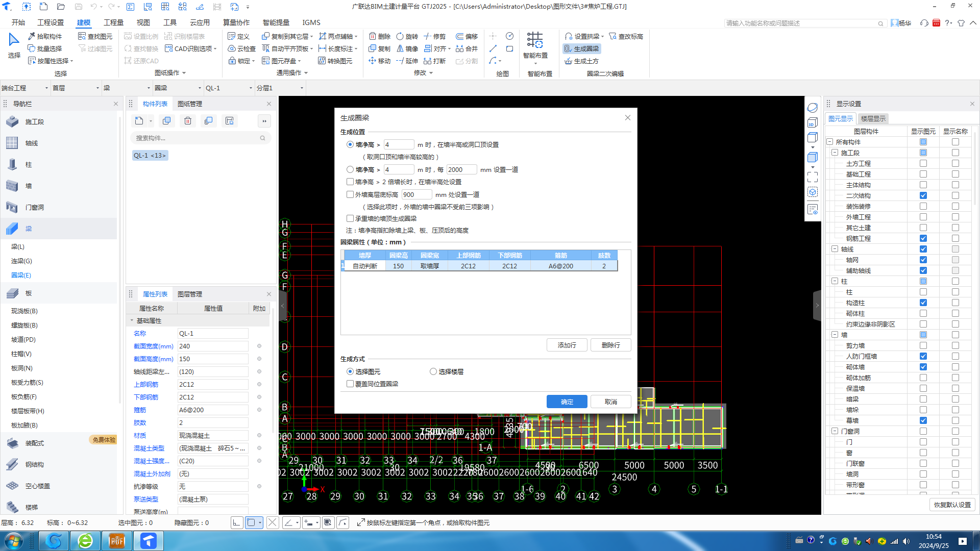Click the 转换图元 convert element tool

335,61
